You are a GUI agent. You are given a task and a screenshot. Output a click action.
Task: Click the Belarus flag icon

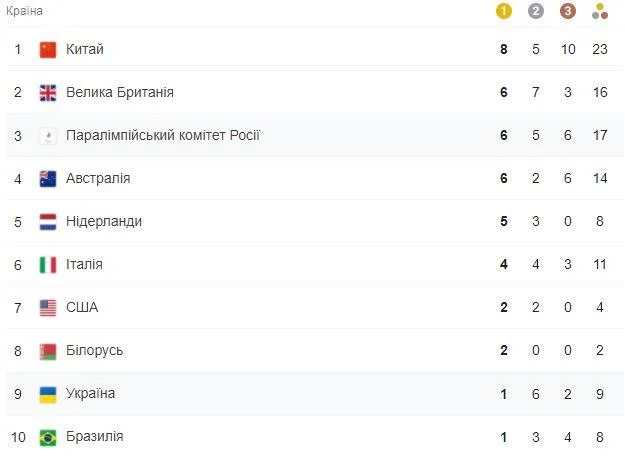(x=48, y=351)
